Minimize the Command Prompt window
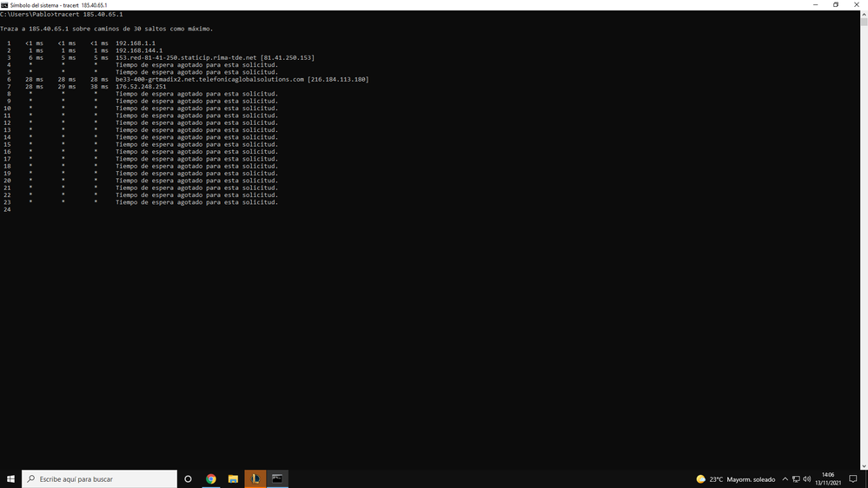Screen dimensions: 868x488 [x=816, y=5]
